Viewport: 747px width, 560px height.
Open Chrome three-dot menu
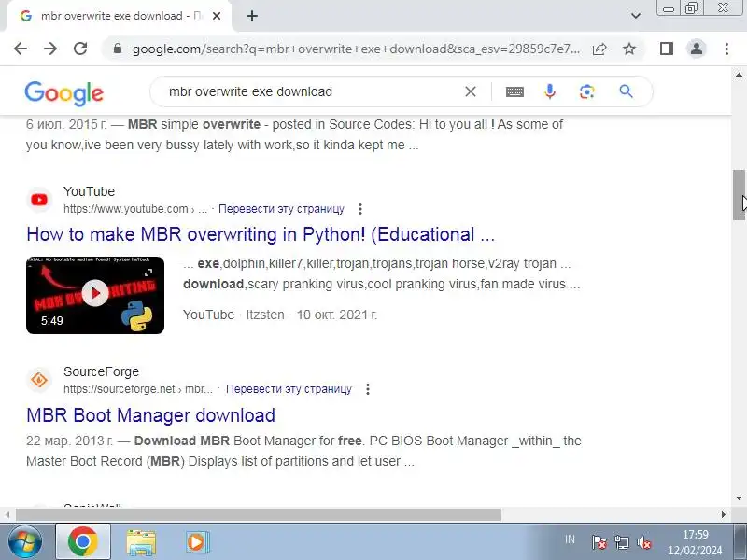pyautogui.click(x=726, y=49)
